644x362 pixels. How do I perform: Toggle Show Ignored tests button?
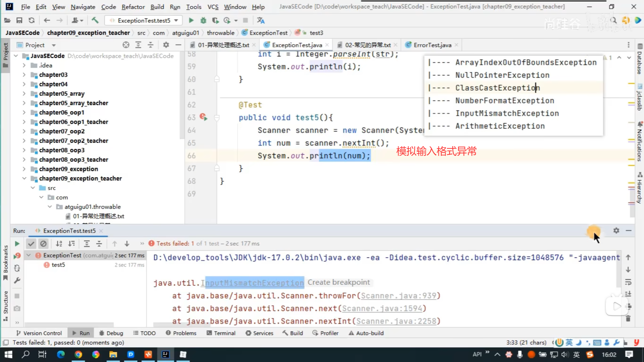(43, 244)
